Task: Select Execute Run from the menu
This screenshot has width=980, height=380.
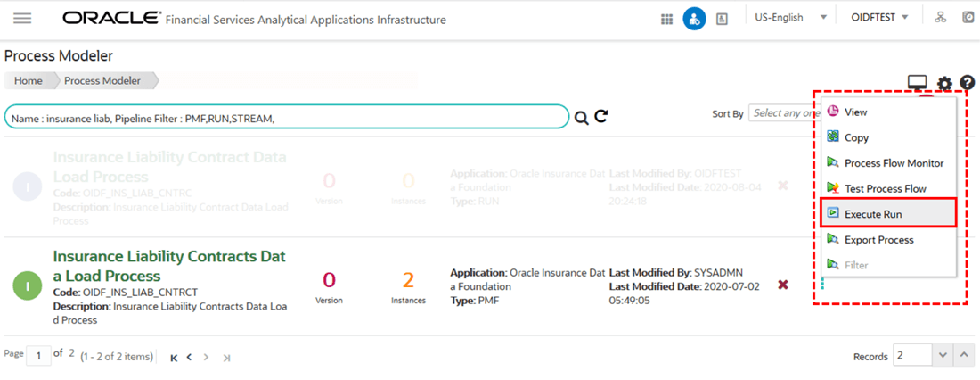Action: click(x=887, y=213)
